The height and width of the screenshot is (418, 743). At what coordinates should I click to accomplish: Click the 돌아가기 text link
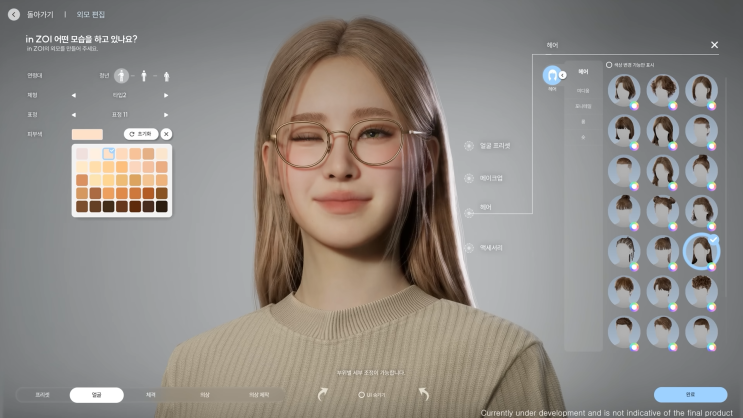(40, 15)
